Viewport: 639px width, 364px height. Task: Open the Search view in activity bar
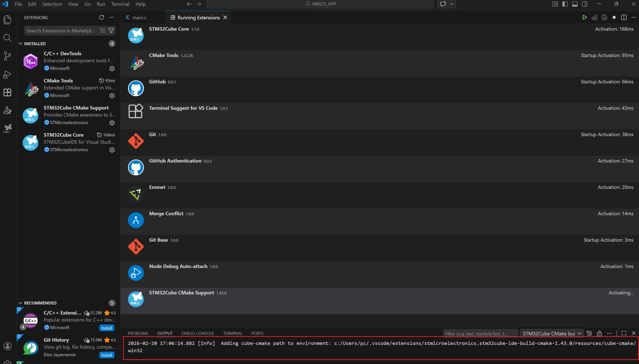(x=8, y=38)
